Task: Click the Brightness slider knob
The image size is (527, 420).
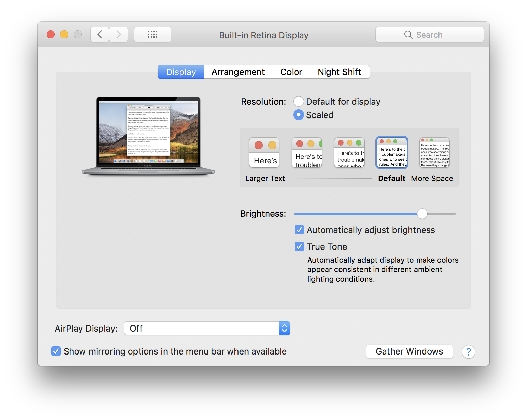Action: click(x=422, y=213)
